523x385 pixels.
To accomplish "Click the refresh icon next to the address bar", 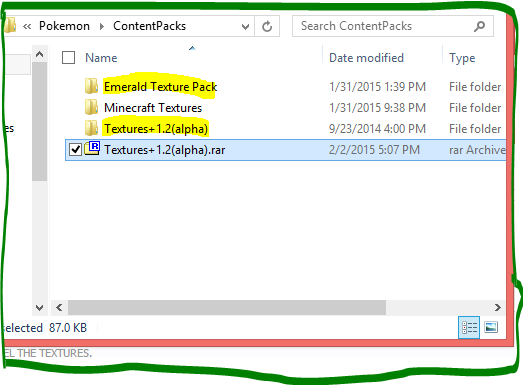I will point(267,26).
